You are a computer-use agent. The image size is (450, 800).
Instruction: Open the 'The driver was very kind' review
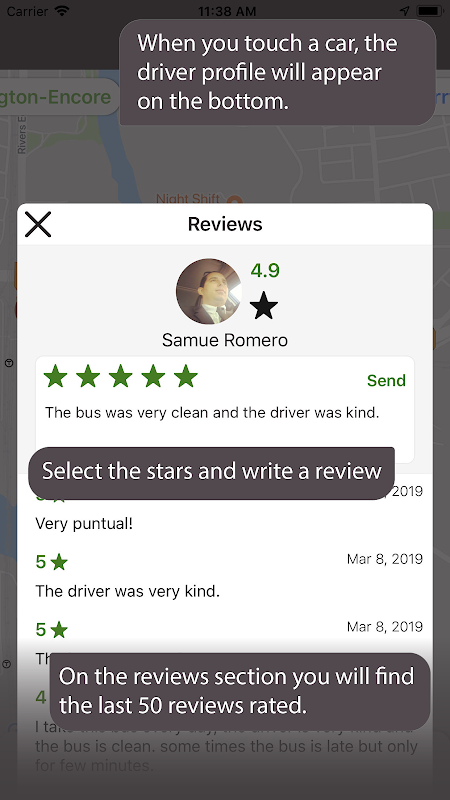pos(128,591)
